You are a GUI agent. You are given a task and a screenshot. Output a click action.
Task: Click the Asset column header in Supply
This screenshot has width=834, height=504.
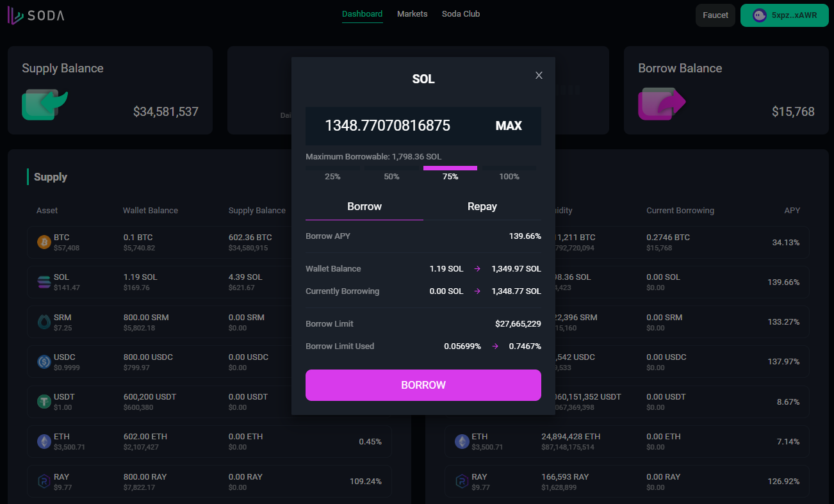pos(47,211)
